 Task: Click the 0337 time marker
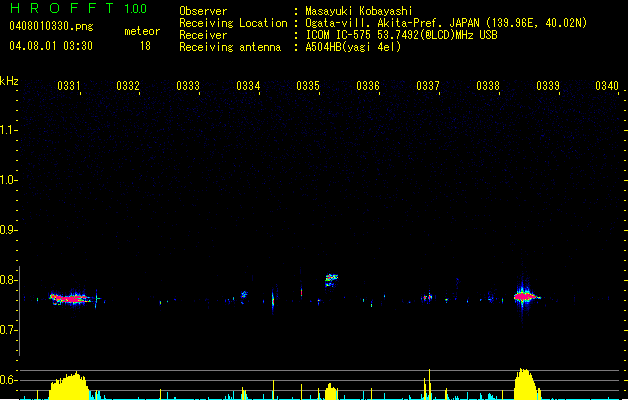[x=428, y=85]
